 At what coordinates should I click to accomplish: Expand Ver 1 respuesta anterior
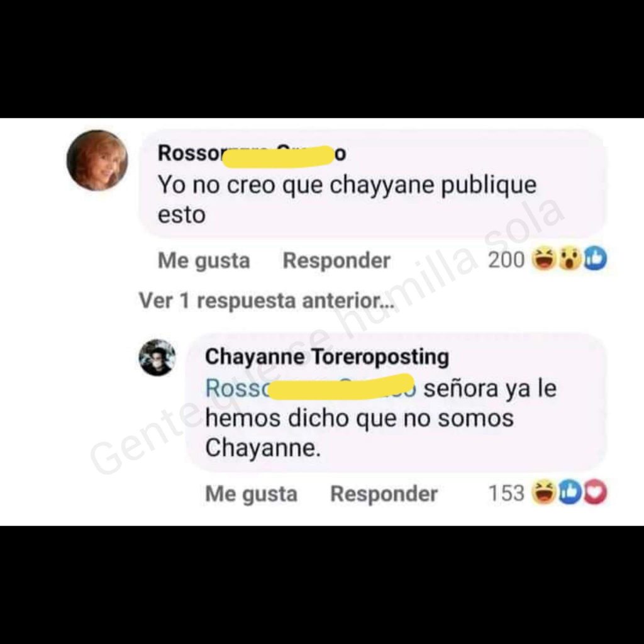coord(267,300)
